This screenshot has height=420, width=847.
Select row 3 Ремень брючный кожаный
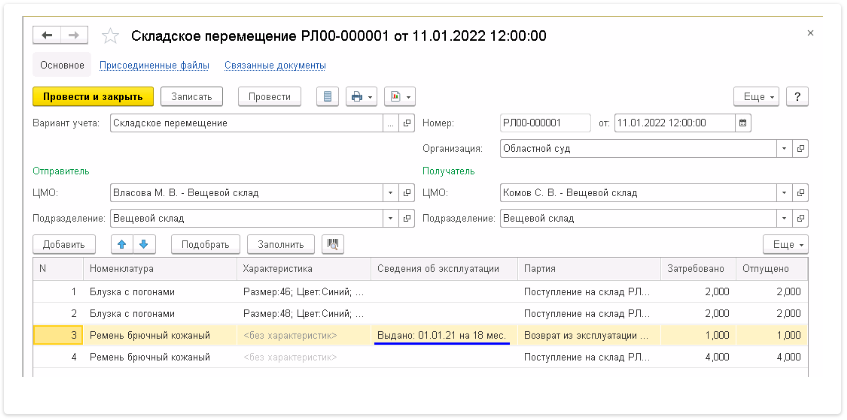pyautogui.click(x=150, y=334)
